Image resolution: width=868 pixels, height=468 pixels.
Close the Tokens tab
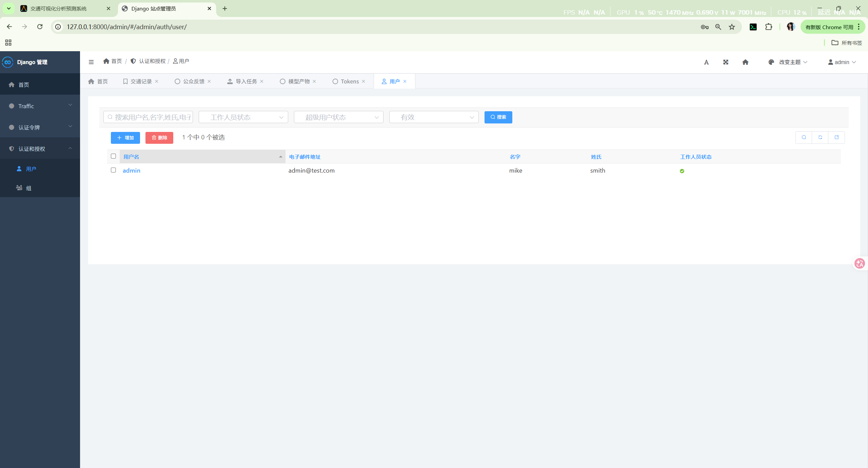(x=363, y=81)
